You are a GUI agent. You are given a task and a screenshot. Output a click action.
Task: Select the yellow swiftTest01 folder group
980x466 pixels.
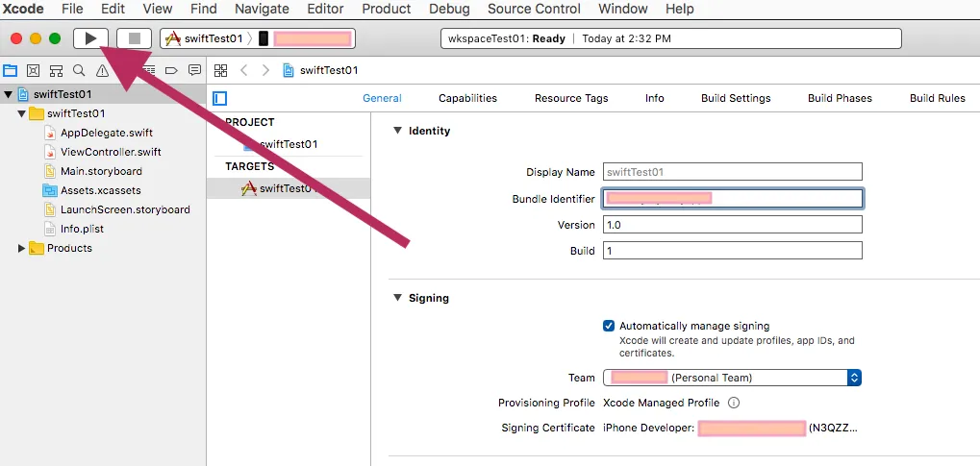pos(103,113)
